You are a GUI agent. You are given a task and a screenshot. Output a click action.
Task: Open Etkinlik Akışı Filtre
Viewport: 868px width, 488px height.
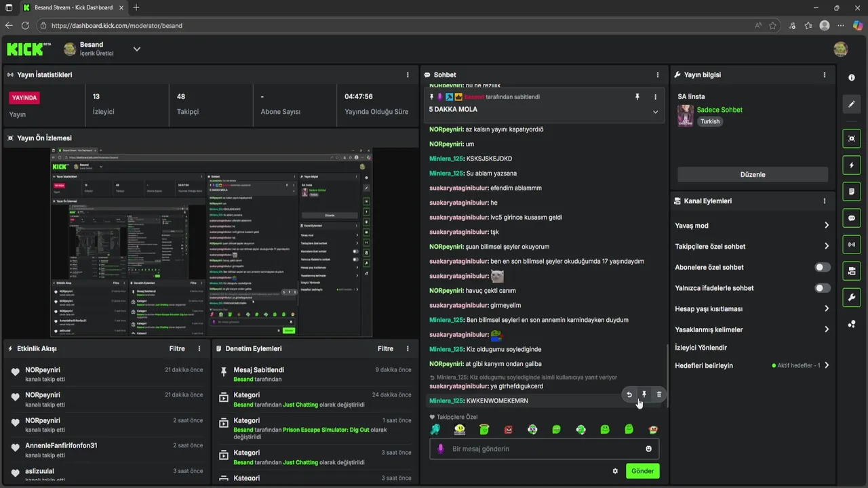pyautogui.click(x=177, y=348)
